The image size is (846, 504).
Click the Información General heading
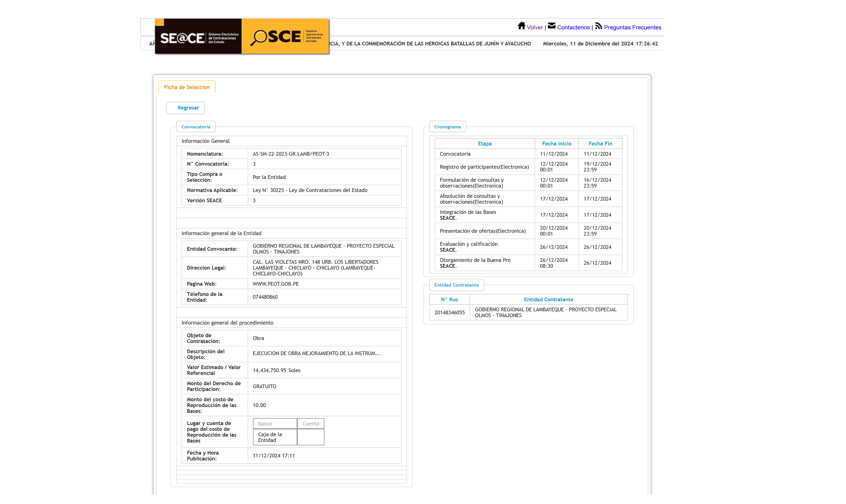coord(205,141)
